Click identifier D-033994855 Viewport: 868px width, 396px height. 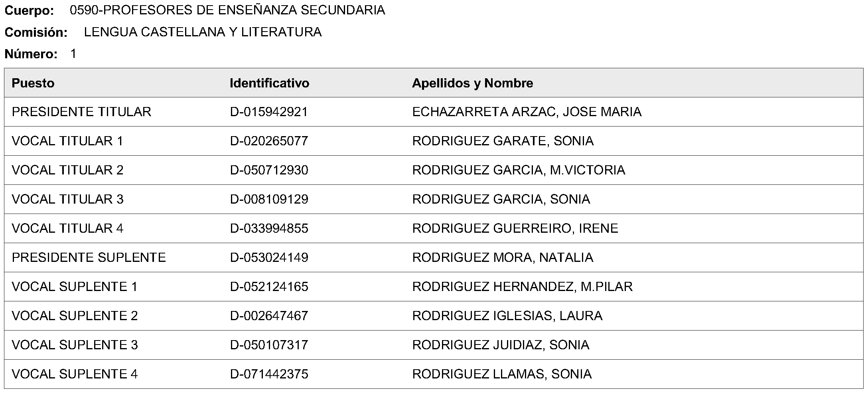point(269,228)
